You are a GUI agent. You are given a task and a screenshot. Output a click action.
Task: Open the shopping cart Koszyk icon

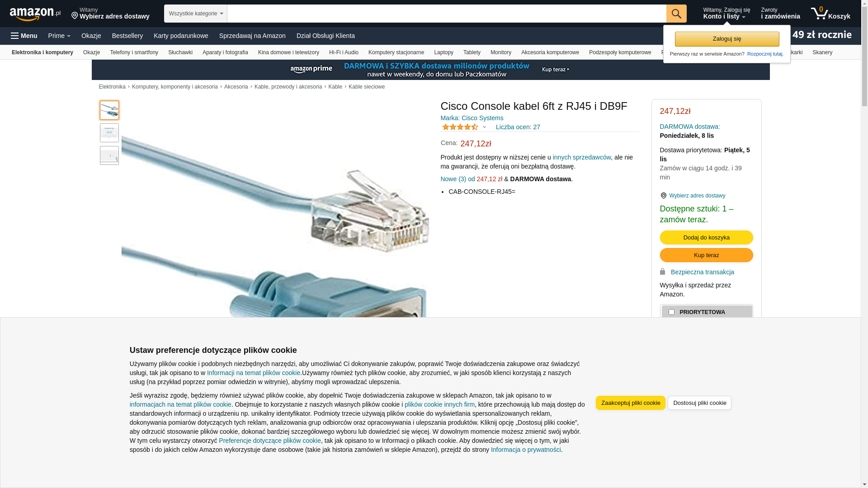[830, 14]
